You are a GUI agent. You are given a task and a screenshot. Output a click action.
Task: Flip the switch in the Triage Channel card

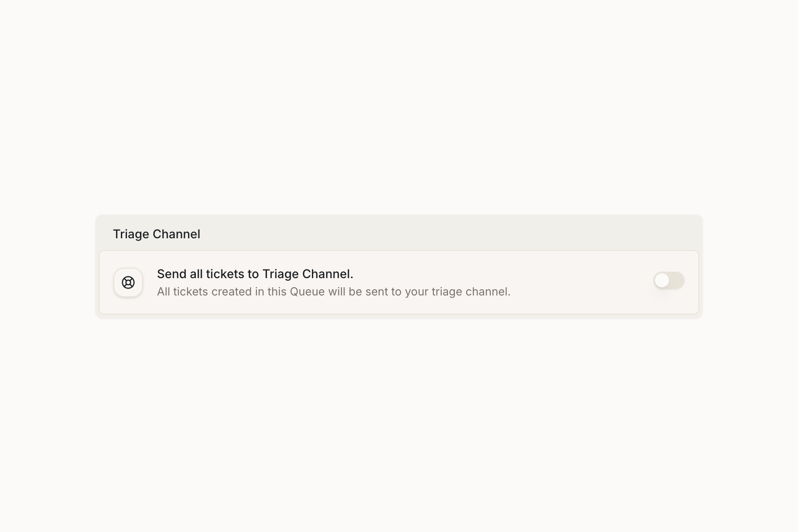pyautogui.click(x=668, y=280)
